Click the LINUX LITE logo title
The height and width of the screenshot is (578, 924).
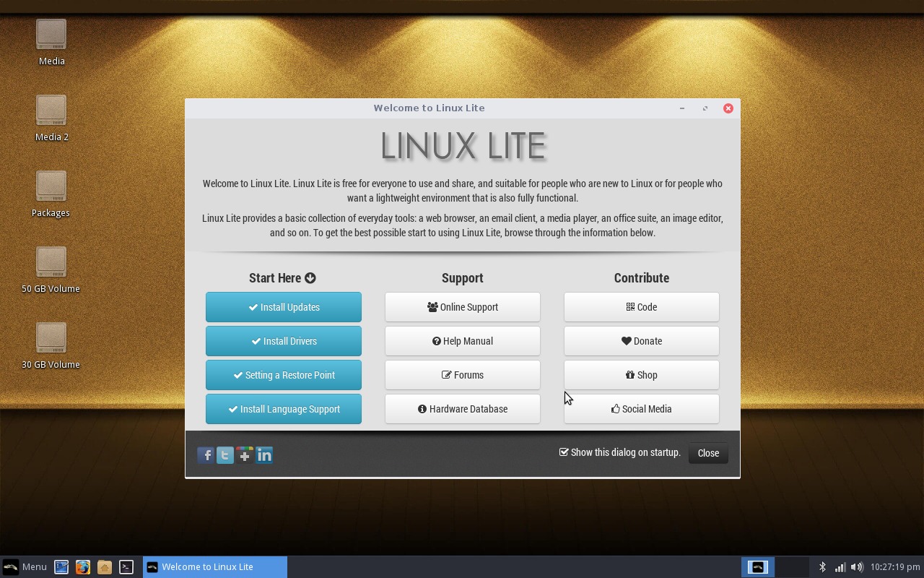pos(463,147)
